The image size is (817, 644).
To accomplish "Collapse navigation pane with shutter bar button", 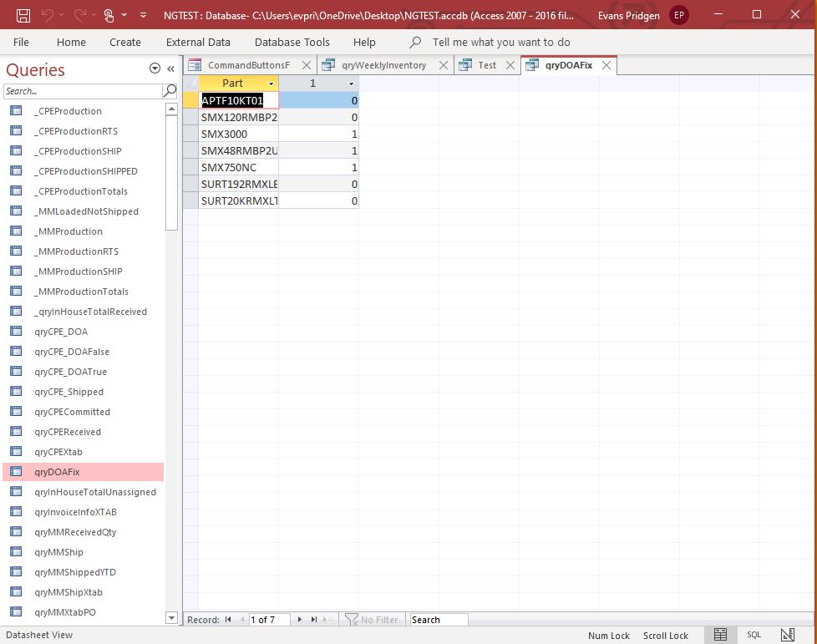I will 170,68.
